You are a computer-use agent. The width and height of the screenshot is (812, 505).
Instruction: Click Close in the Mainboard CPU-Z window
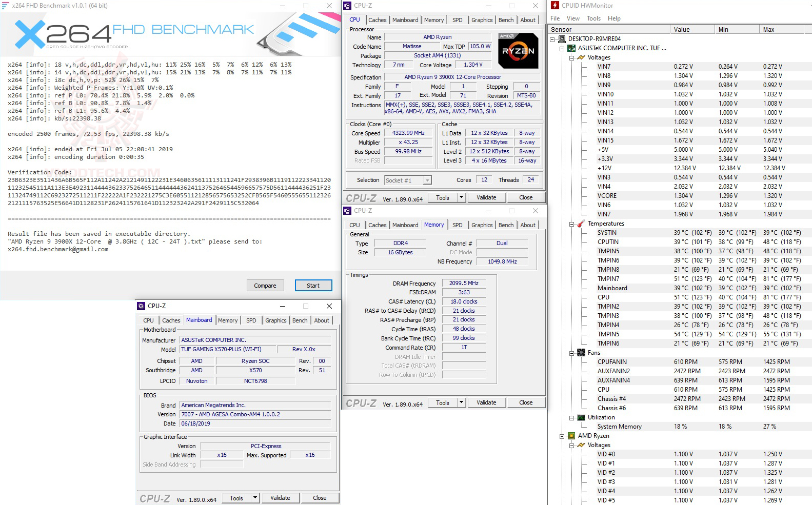point(320,498)
